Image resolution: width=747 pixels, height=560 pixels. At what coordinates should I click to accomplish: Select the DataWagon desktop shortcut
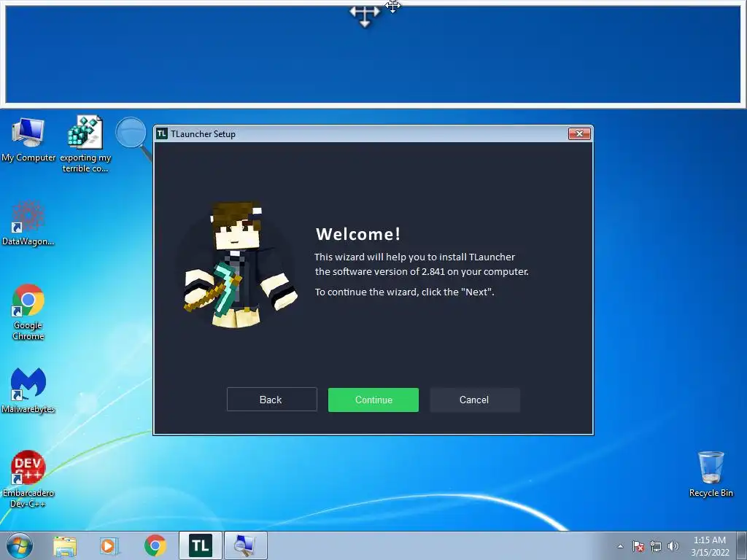(x=28, y=223)
